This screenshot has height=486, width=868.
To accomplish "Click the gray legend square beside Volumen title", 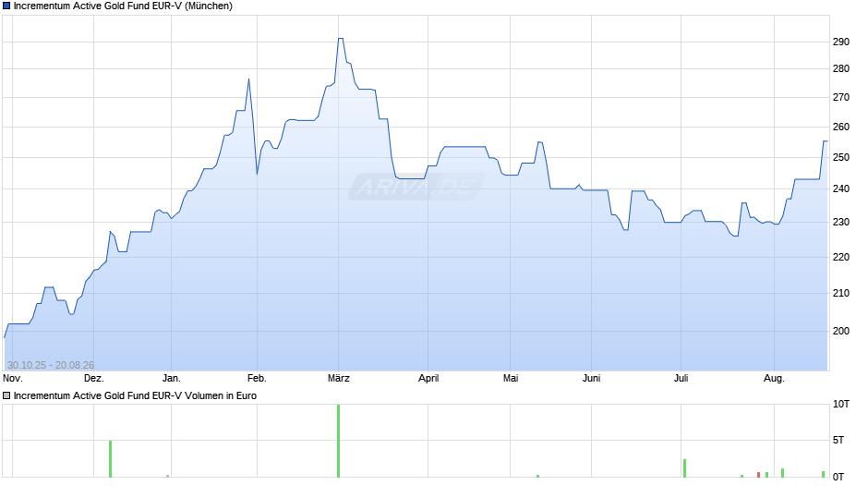I will point(6,395).
